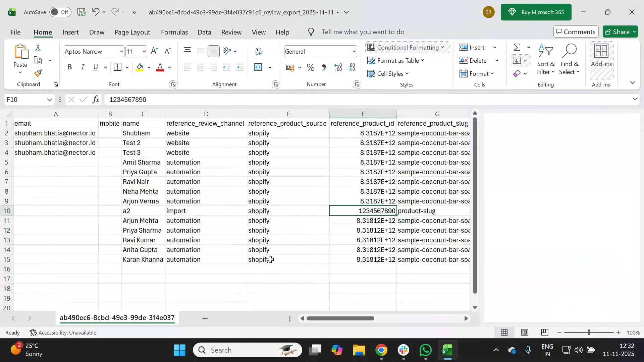Open the Comments pane

click(x=576, y=32)
